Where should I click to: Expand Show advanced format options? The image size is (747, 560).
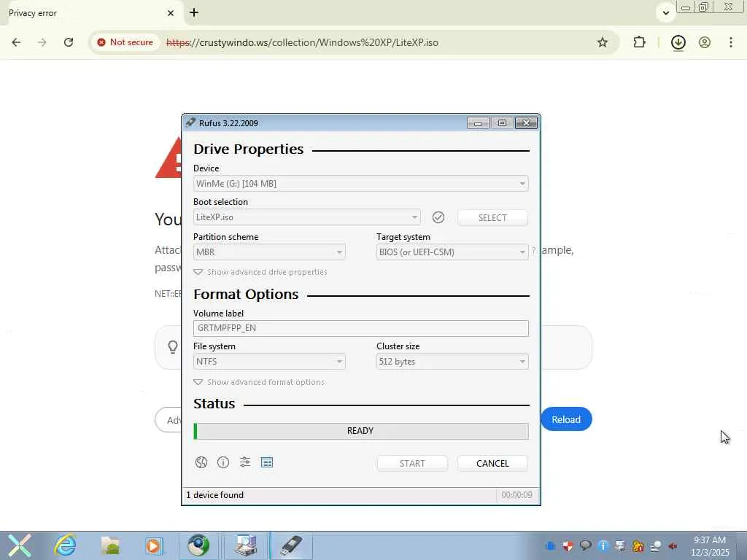point(259,382)
